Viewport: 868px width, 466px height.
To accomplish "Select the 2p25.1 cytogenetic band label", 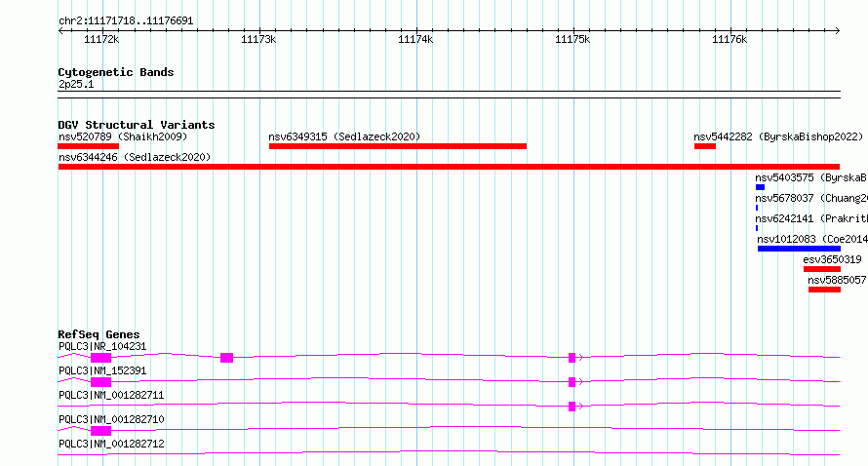I will pos(76,84).
